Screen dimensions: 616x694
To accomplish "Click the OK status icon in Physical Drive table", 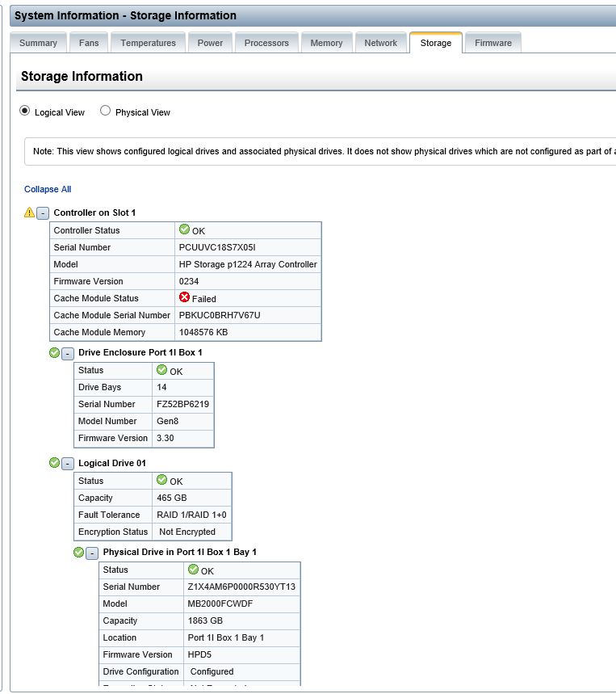I will coord(193,570).
